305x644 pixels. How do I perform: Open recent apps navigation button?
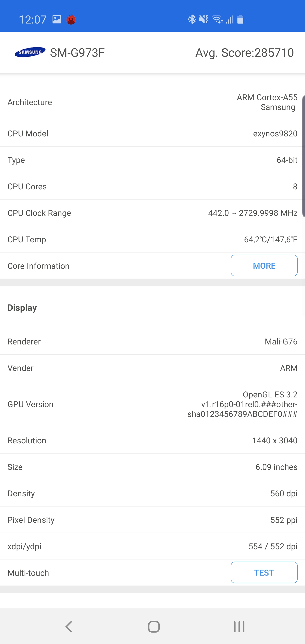pos(239,626)
